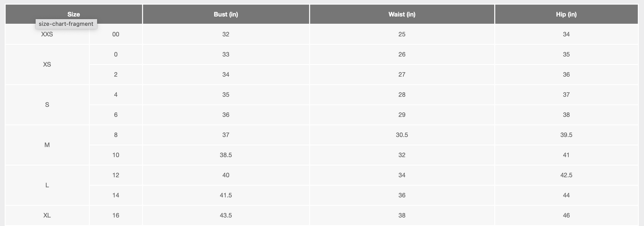Click the bust value 41.5 cell
Viewport: 644px width, 226px height.
click(226, 195)
